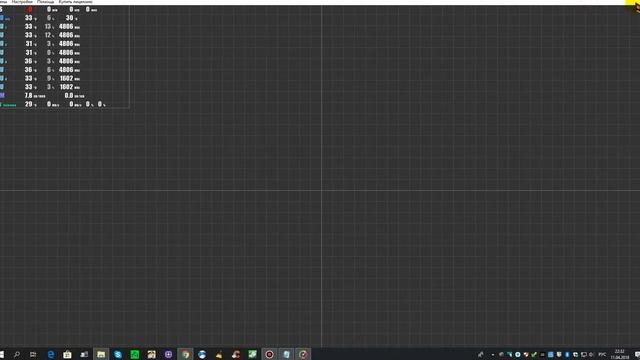Open the clock and date flyout
This screenshot has width=640, height=360.
[x=620, y=354]
